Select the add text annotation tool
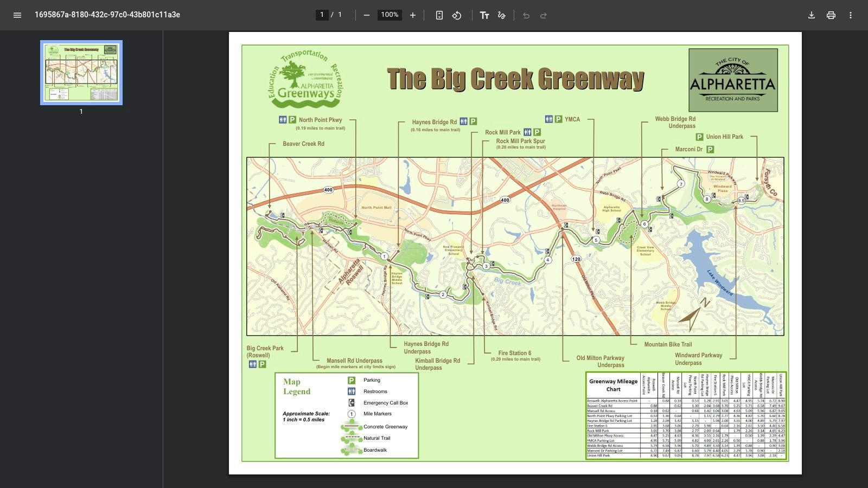Viewport: 868px width, 488px height. click(484, 15)
